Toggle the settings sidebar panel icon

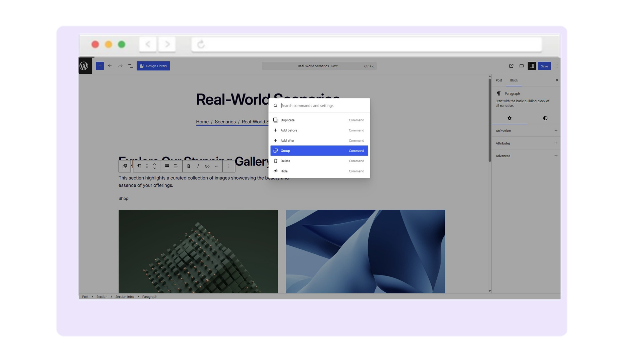pos(532,66)
